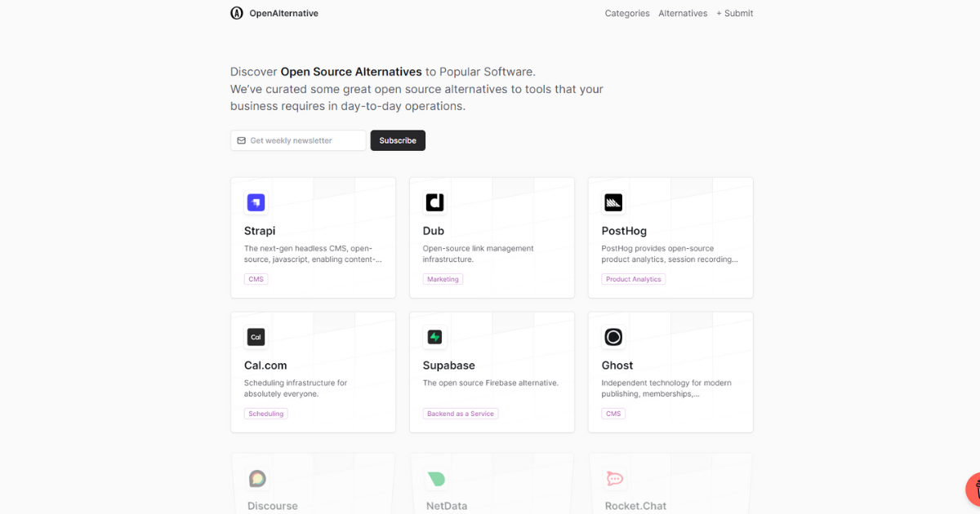Open the Alternatives menu item
The image size is (980, 514).
683,13
